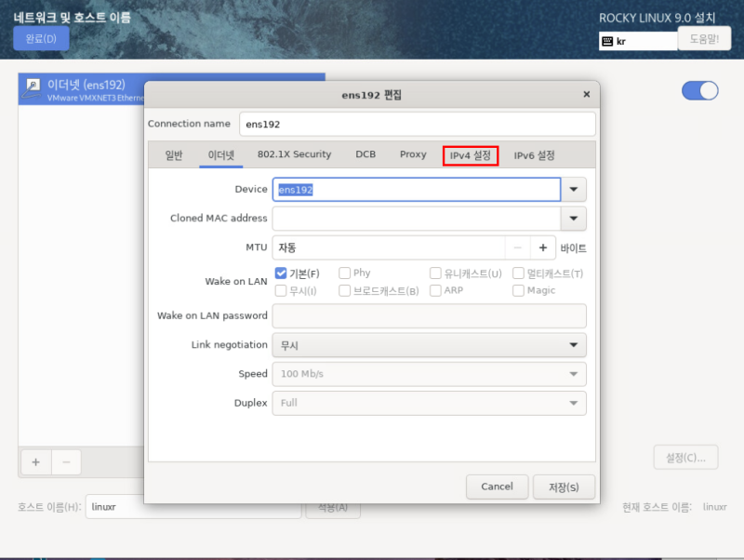Image resolution: width=744 pixels, height=560 pixels.
Task: Click the Wake on LAN password field
Action: coord(429,316)
